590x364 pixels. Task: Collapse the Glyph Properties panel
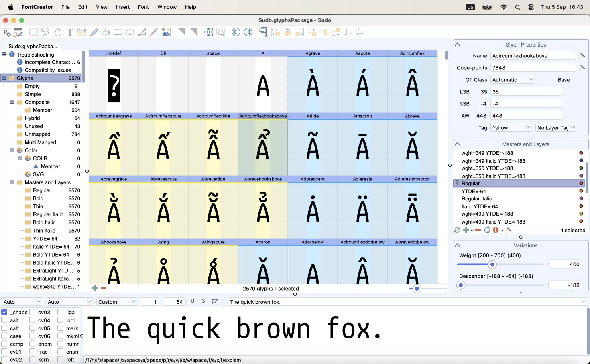tap(458, 44)
